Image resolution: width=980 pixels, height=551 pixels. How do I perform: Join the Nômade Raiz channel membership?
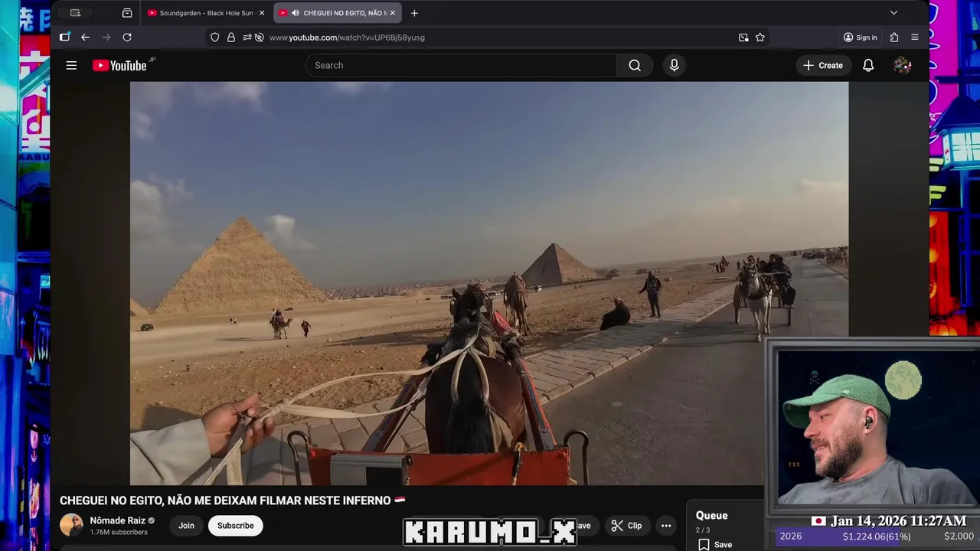[x=186, y=526]
